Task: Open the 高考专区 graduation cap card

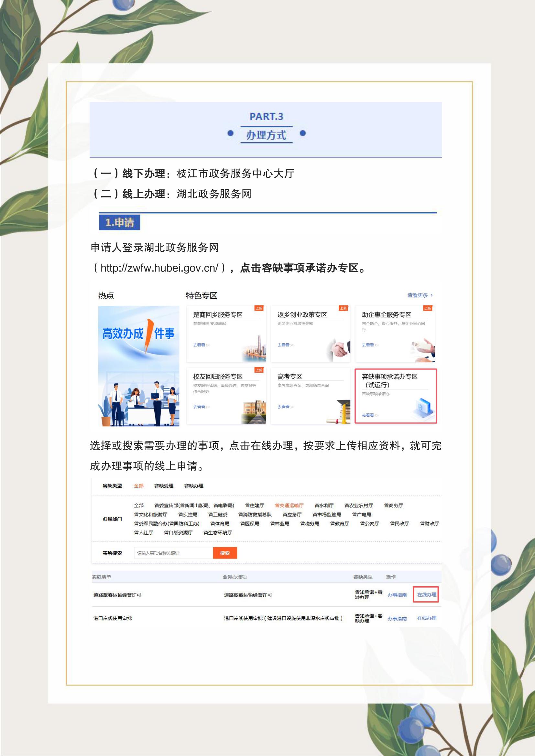Action: pyautogui.click(x=310, y=396)
